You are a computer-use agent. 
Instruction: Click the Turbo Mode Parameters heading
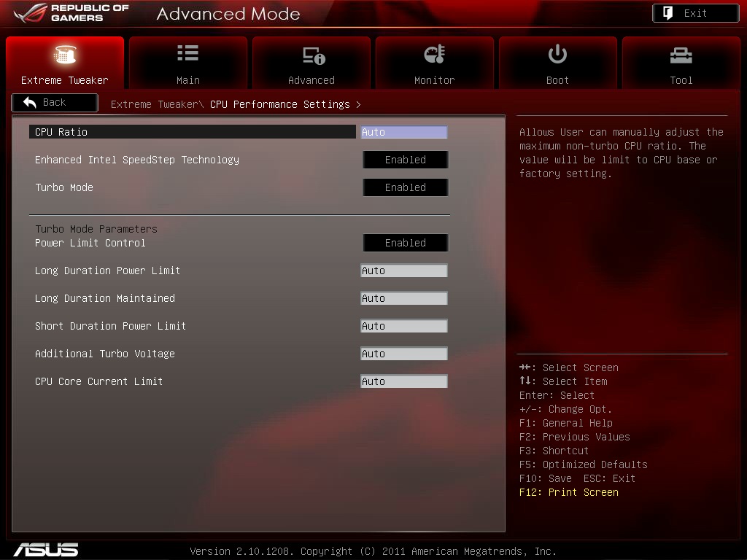pos(96,229)
